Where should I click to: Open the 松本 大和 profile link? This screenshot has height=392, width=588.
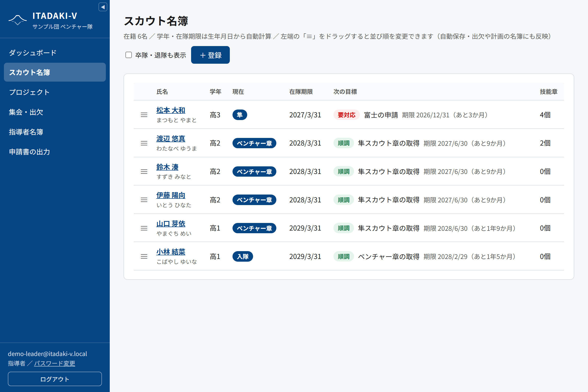tap(171, 110)
